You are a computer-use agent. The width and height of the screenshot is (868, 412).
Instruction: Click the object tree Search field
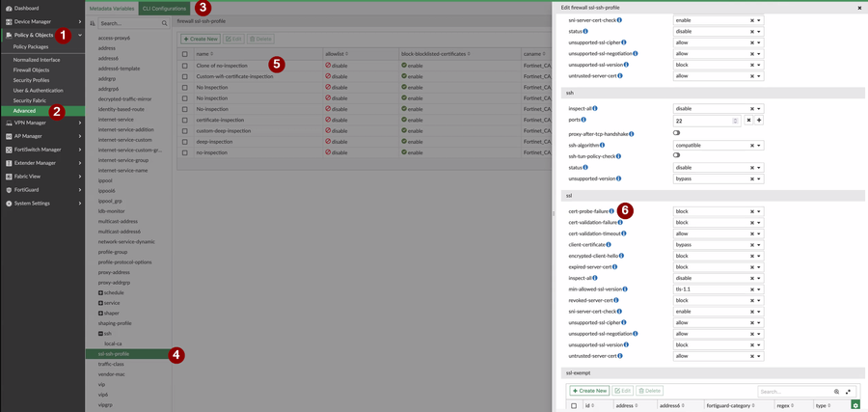133,24
